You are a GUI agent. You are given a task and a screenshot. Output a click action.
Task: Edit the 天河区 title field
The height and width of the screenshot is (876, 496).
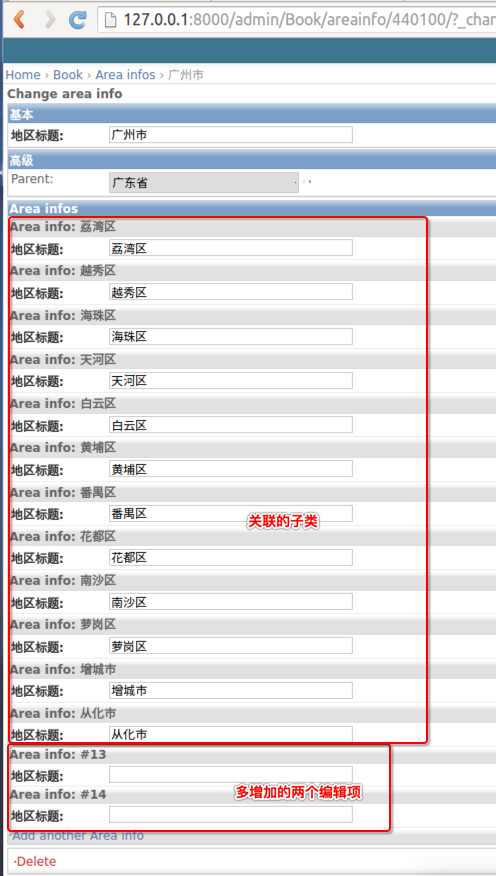pos(231,380)
